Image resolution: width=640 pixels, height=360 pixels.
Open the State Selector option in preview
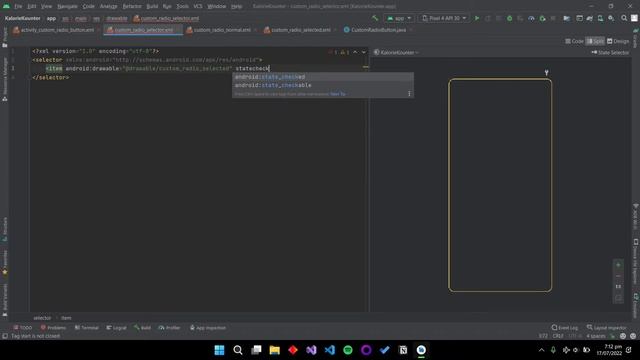tap(610, 52)
